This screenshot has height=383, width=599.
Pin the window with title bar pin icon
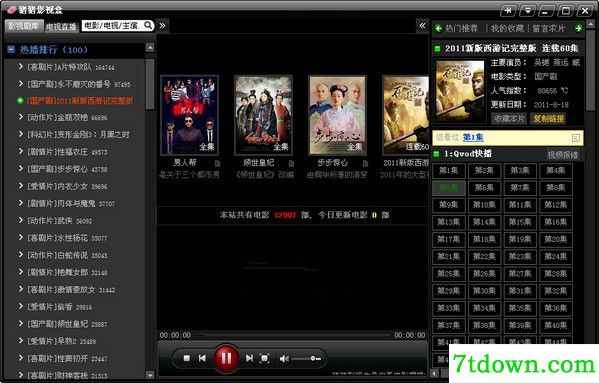(x=508, y=11)
